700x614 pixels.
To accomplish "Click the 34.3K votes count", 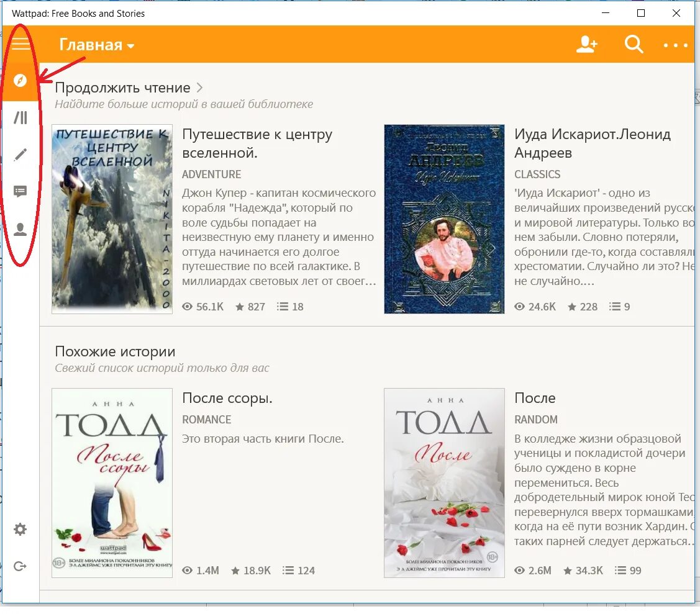I will pyautogui.click(x=583, y=571).
